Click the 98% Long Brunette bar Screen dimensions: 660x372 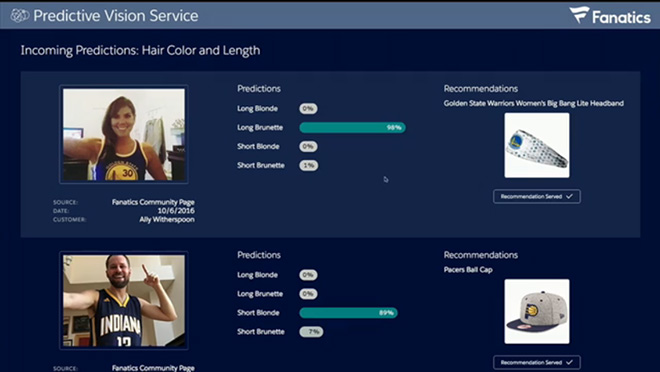pos(352,128)
